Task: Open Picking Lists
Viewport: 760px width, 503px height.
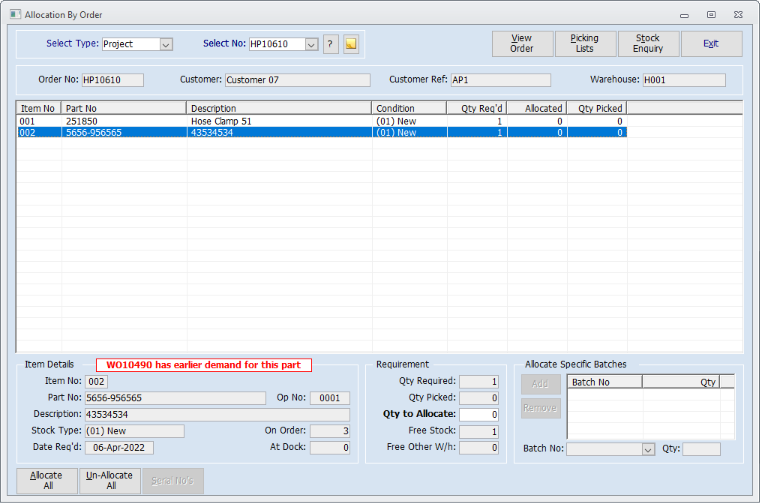Action: pyautogui.click(x=584, y=44)
